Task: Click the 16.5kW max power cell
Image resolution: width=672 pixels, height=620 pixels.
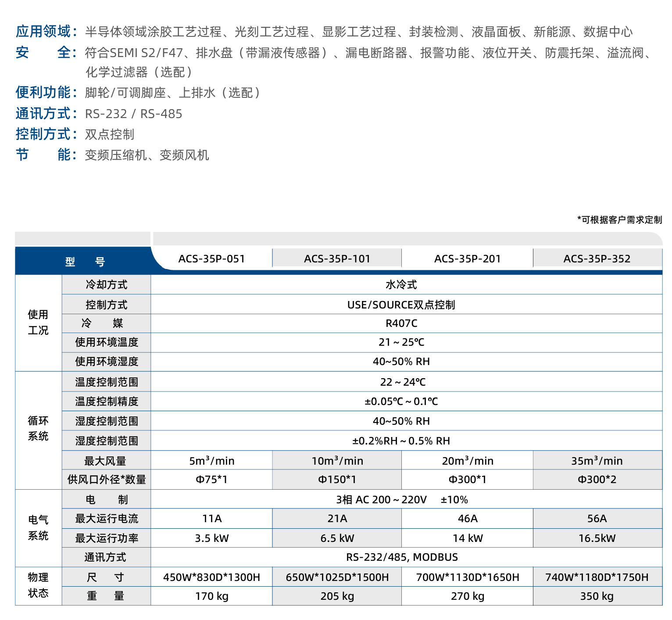Action: coord(597,538)
